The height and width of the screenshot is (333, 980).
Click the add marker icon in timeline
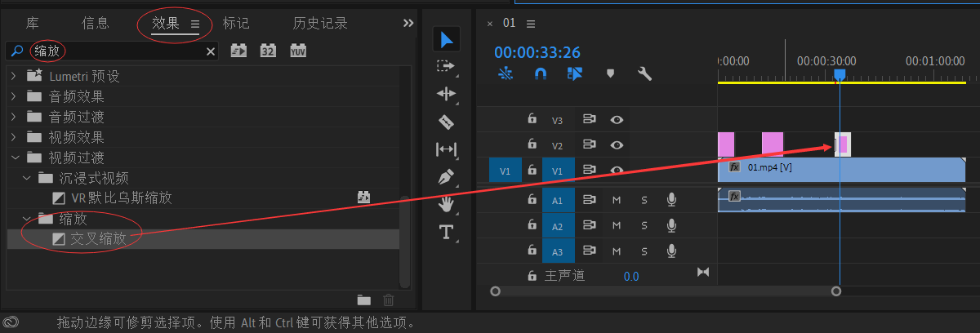[x=610, y=73]
